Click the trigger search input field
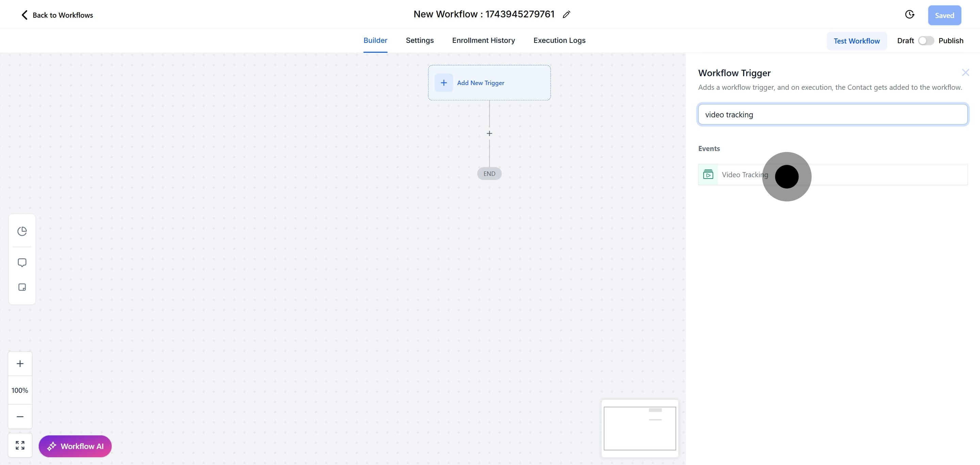 (x=832, y=114)
